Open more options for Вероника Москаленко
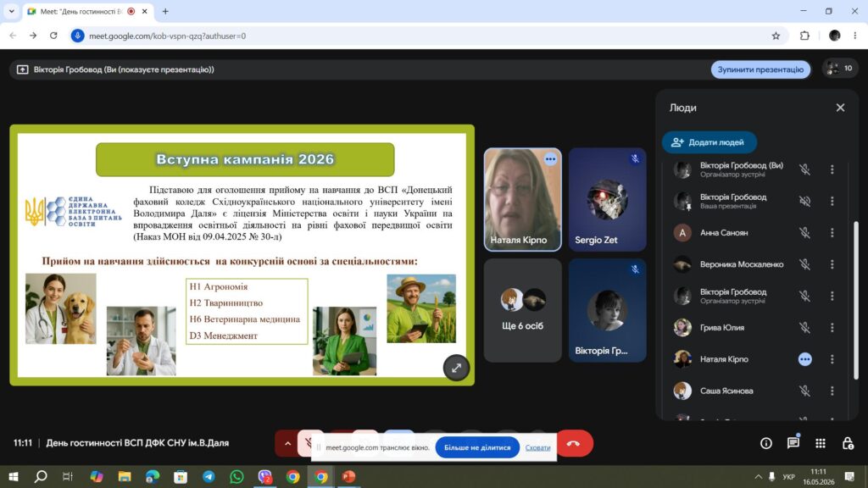868x488 pixels. (x=832, y=264)
